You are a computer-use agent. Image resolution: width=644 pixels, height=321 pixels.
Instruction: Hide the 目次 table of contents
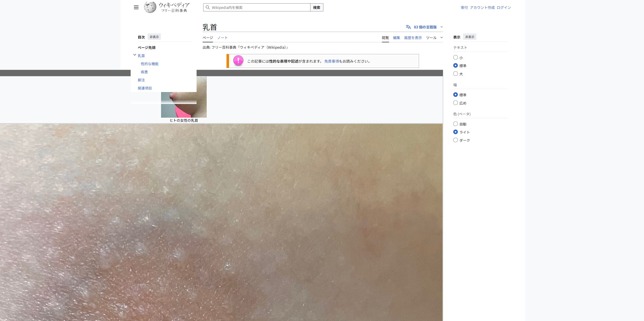[x=154, y=37]
